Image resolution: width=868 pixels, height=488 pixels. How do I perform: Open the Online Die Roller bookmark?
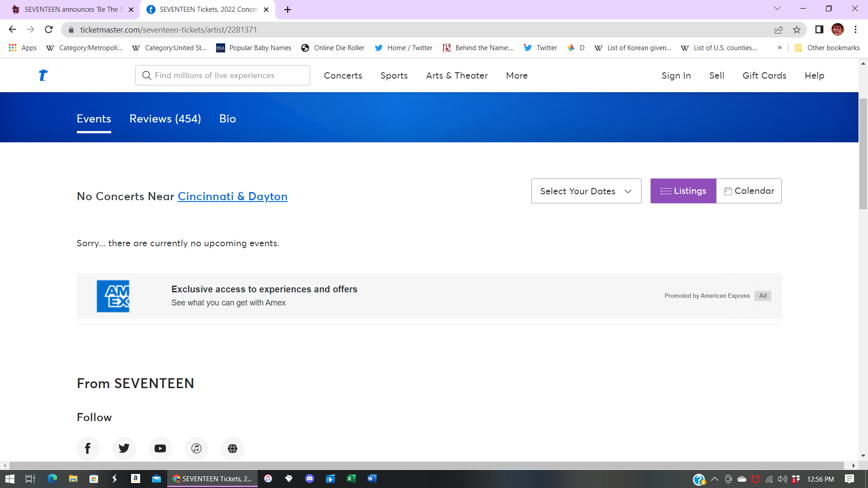(x=333, y=48)
